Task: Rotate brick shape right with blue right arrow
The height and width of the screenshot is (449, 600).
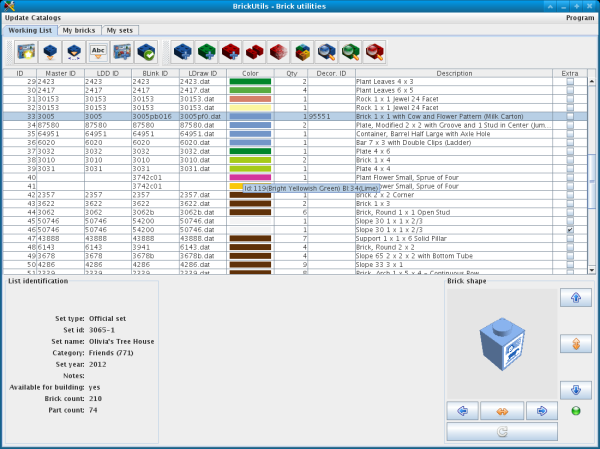Action: click(x=542, y=411)
